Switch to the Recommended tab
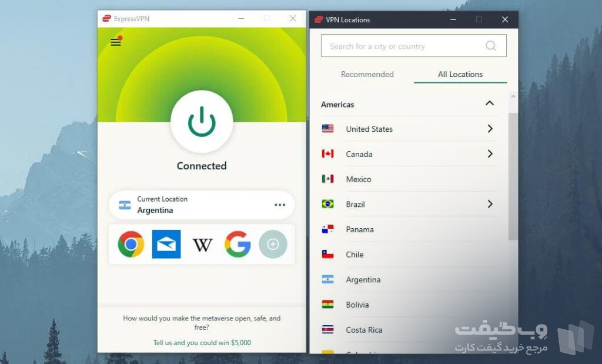The height and width of the screenshot is (364, 602). (367, 74)
